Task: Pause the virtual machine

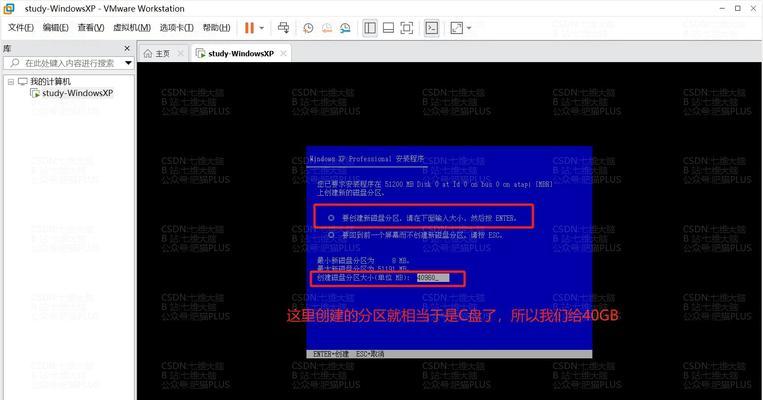Action: point(249,28)
